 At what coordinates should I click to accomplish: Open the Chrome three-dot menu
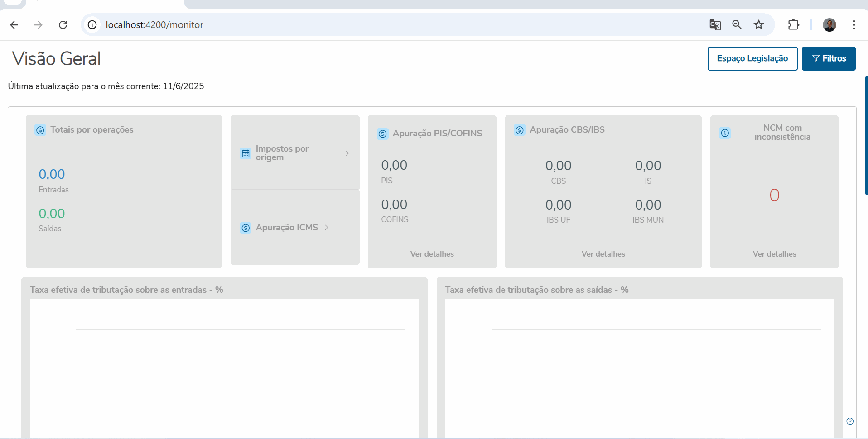pos(854,25)
